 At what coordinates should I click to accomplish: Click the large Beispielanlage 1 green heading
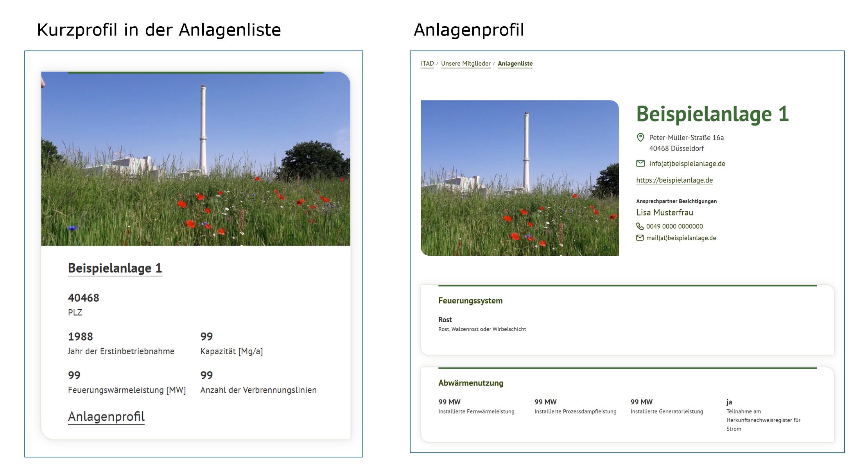point(712,114)
